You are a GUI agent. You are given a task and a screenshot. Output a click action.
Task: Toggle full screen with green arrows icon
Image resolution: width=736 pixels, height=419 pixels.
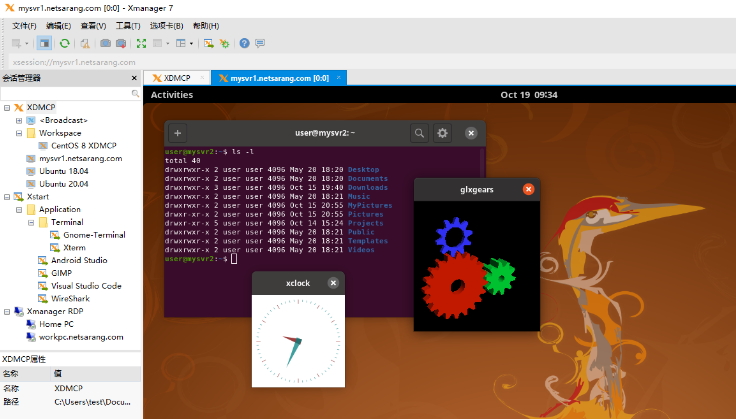(x=141, y=43)
